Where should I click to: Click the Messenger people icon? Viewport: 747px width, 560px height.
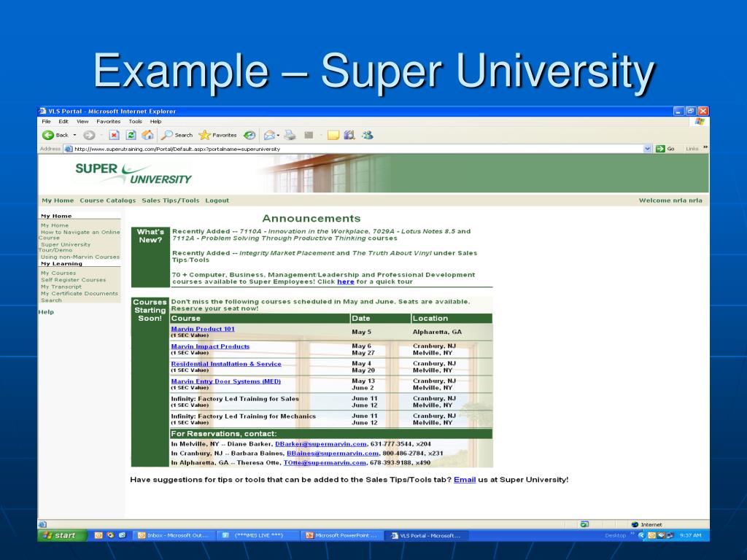[367, 135]
